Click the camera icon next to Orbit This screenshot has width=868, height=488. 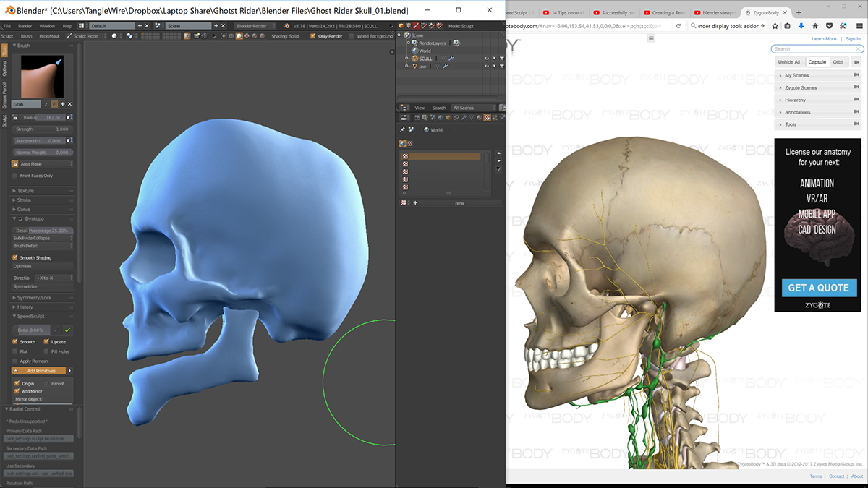(856, 62)
